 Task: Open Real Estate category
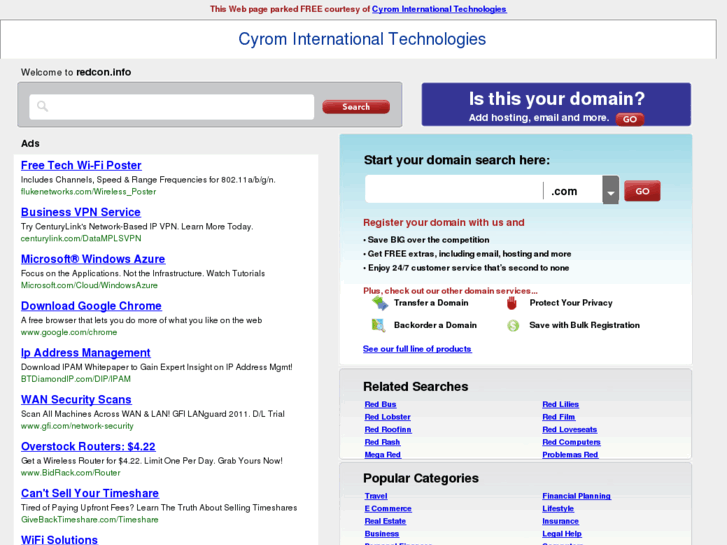click(x=385, y=521)
